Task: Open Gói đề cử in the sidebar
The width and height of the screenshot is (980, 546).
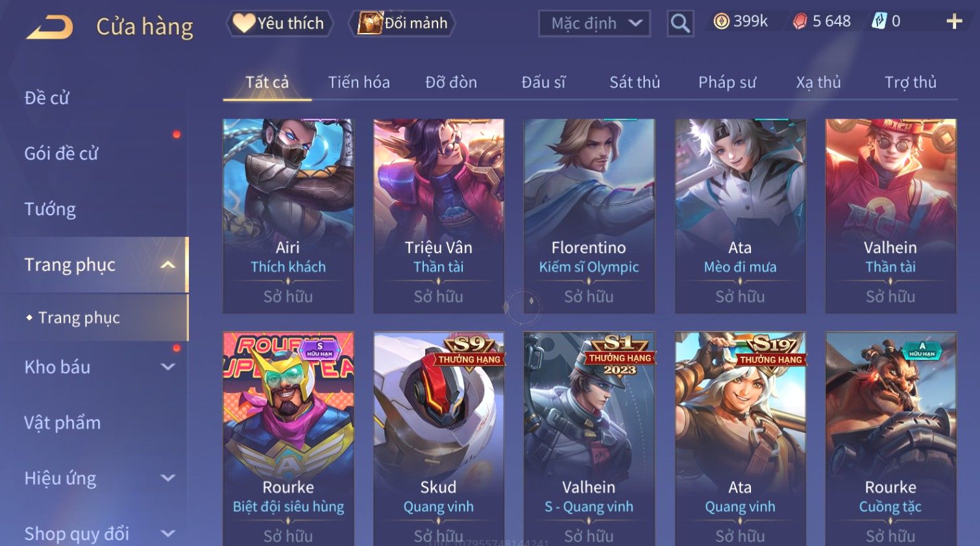Action: (62, 154)
